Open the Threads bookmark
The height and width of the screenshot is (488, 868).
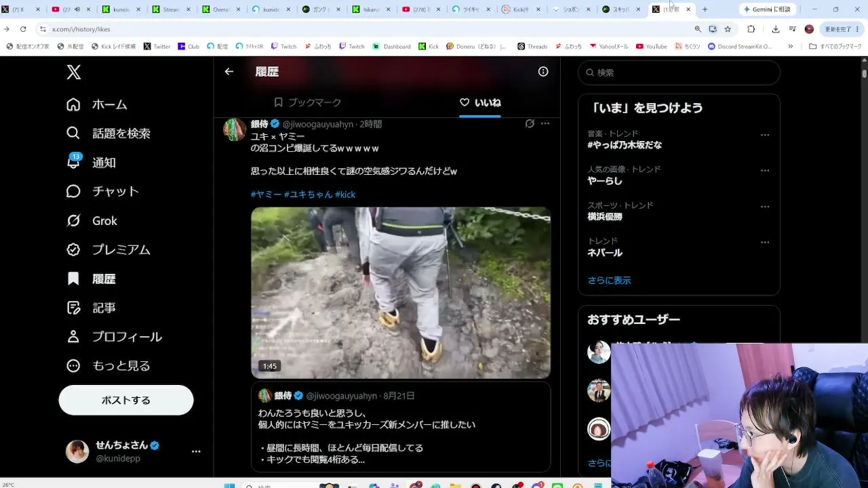click(532, 47)
